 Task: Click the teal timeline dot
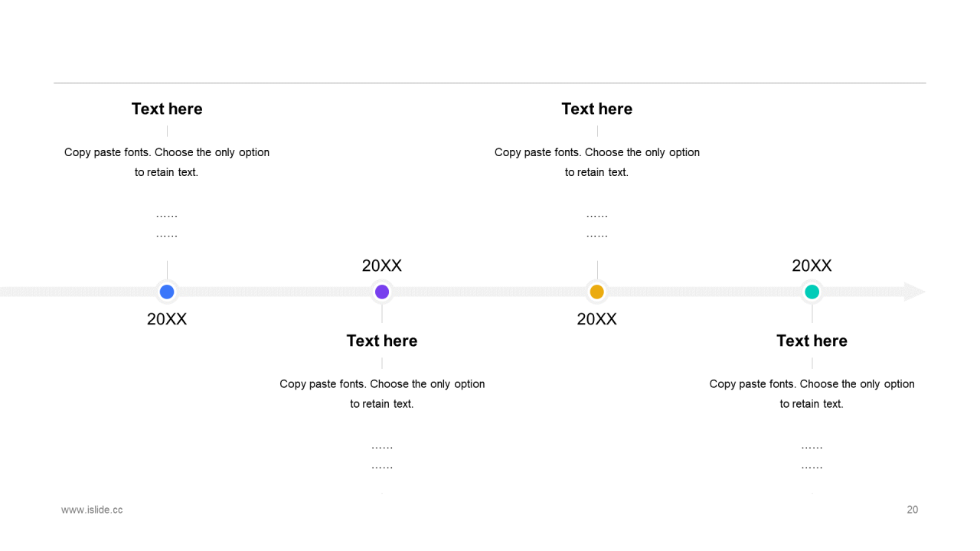(812, 292)
